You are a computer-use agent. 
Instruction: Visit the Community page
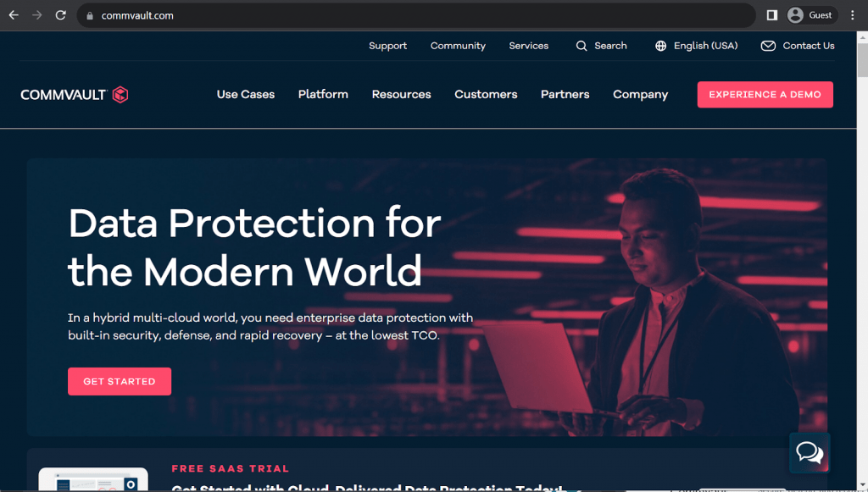(x=458, y=46)
